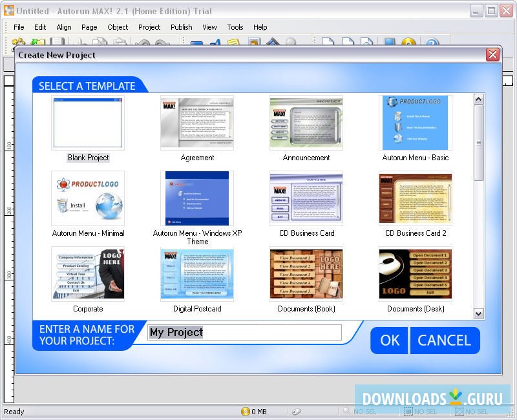Image resolution: width=517 pixels, height=420 pixels.
Task: Click the New Project star toolbar icon
Action: click(x=19, y=42)
